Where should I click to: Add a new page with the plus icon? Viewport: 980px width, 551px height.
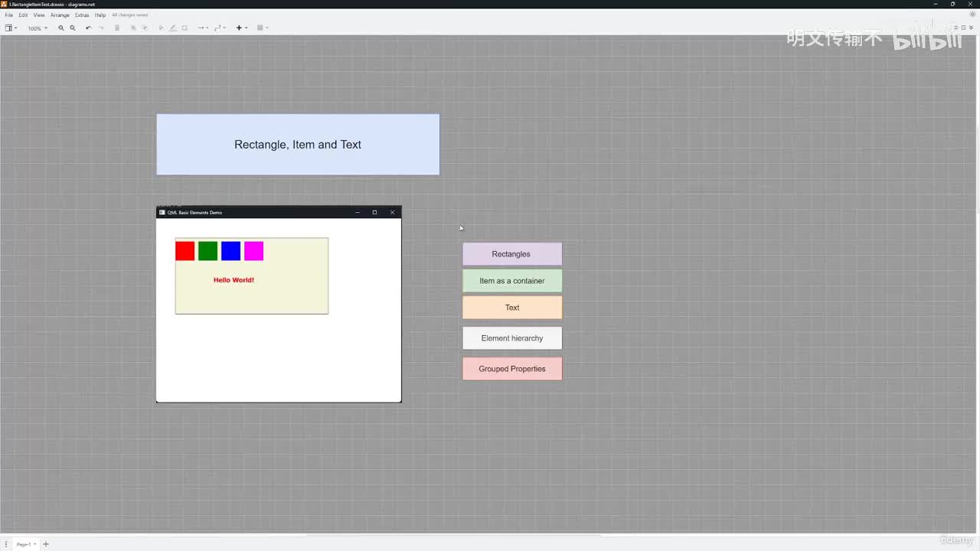pyautogui.click(x=46, y=544)
